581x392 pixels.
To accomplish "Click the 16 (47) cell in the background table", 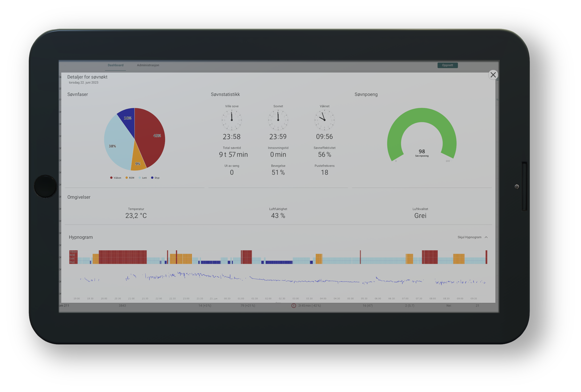I will (x=367, y=306).
